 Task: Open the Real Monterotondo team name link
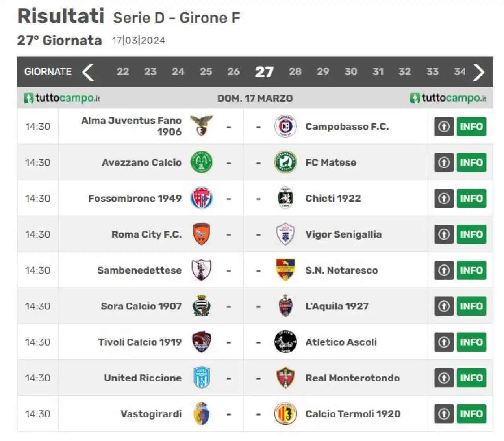pyautogui.click(x=352, y=378)
